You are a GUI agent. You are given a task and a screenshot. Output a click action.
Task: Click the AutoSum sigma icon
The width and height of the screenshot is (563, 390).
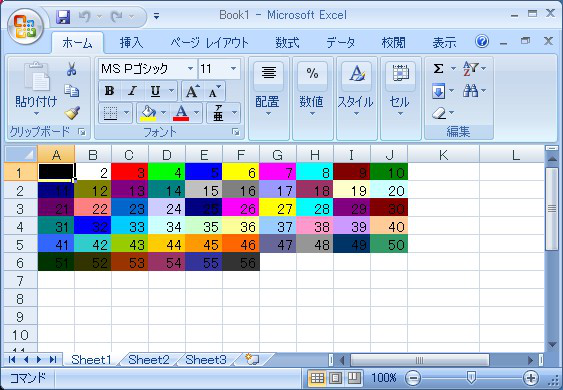point(438,69)
